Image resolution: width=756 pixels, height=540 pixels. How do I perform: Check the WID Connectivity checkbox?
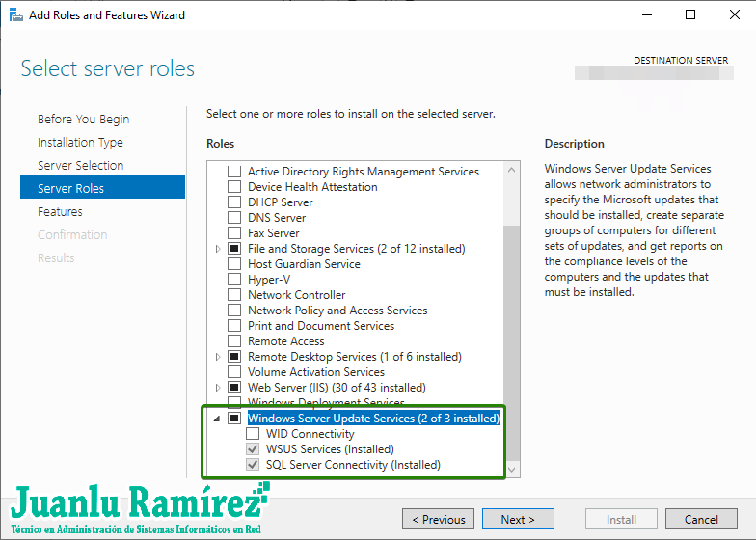click(253, 434)
